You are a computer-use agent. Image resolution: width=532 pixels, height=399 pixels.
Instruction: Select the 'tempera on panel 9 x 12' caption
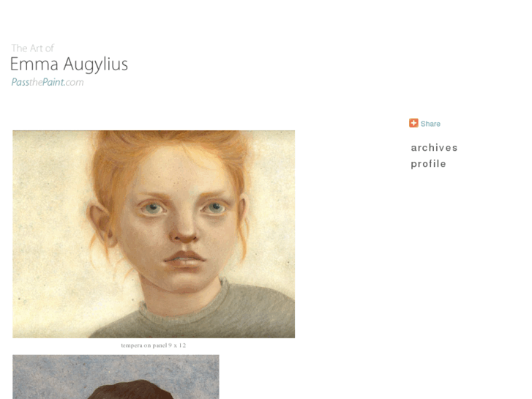pos(154,346)
